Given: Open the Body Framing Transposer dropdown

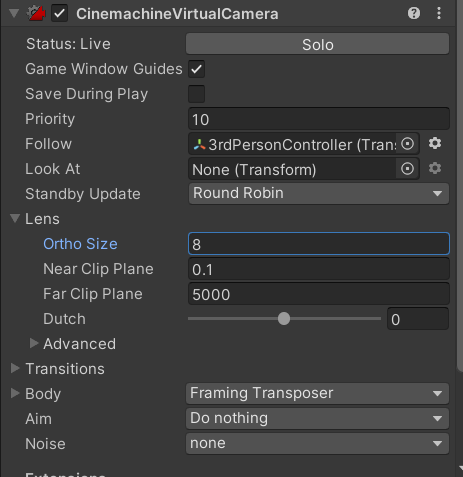Looking at the screenshot, I should pos(317,393).
